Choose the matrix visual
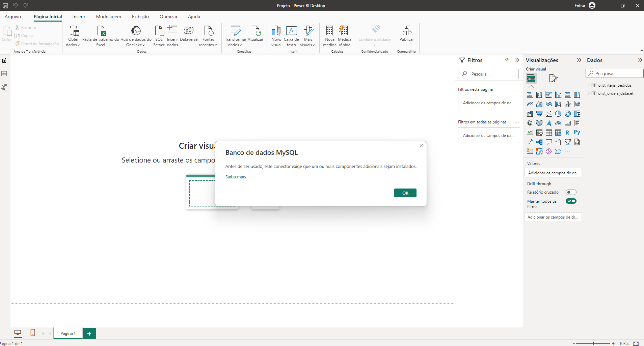The width and height of the screenshot is (644, 346). tap(558, 133)
